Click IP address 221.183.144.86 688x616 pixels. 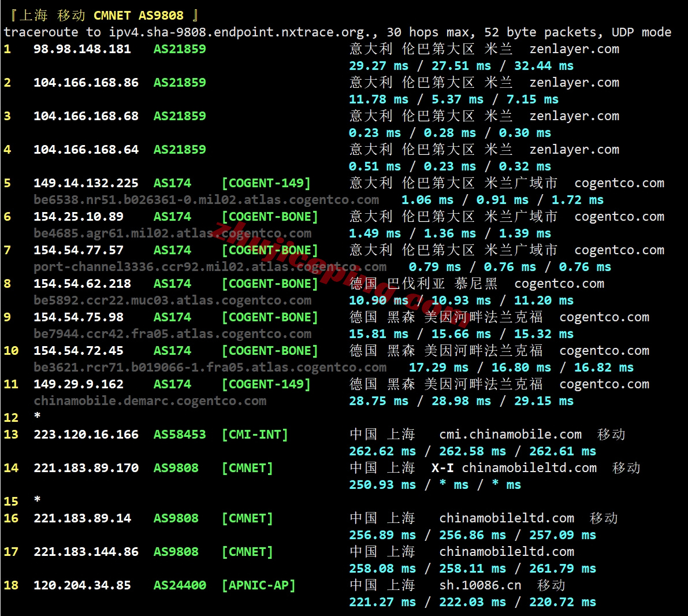point(86,551)
